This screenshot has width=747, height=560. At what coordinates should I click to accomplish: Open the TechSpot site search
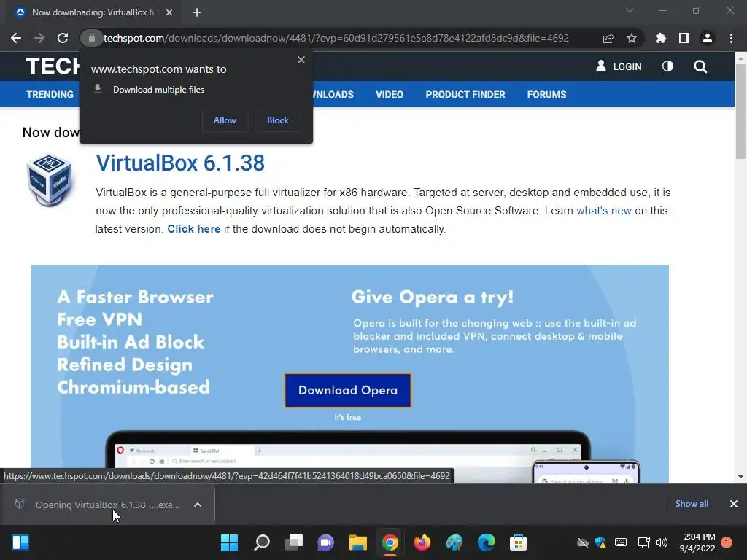pyautogui.click(x=700, y=66)
